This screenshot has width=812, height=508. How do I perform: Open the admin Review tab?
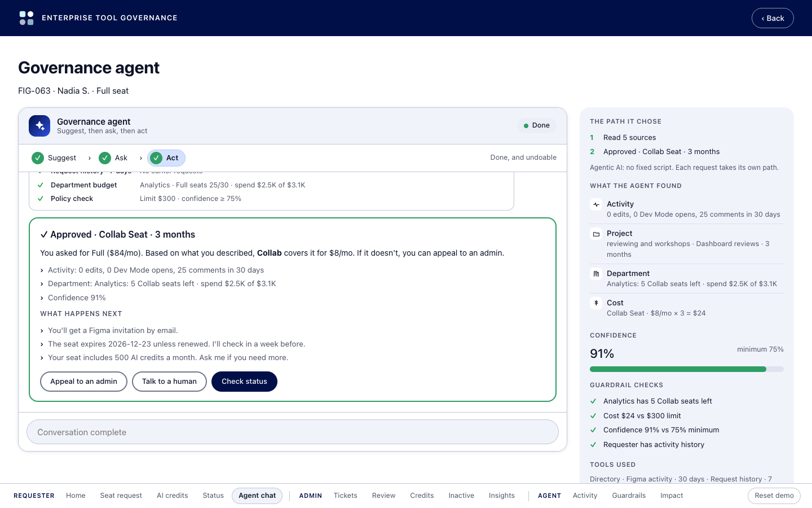click(383, 496)
